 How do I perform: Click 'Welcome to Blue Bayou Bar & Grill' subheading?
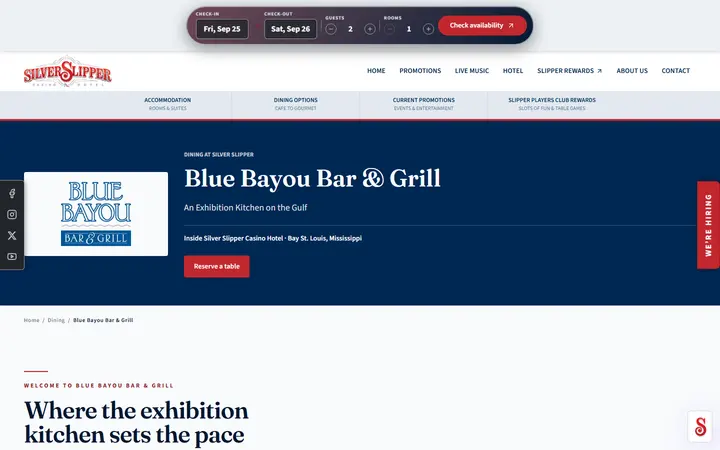99,386
